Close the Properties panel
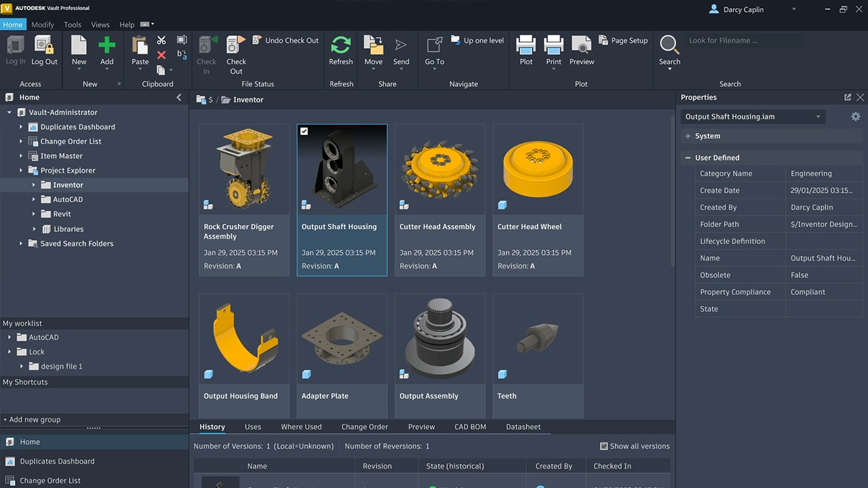This screenshot has height=488, width=868. point(860,98)
